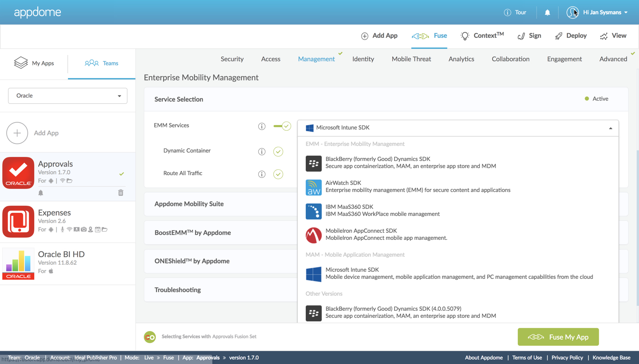Click the Sign pen icon

(x=521, y=36)
